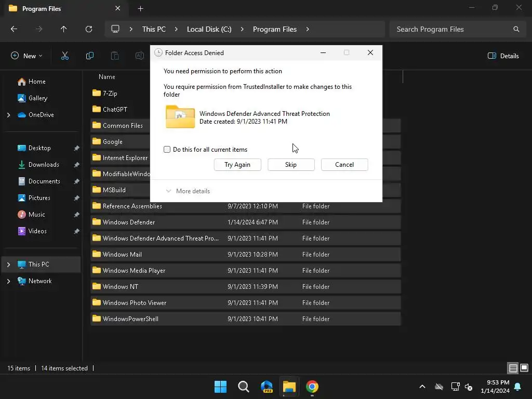Open a new Explorer tab with plus
The width and height of the screenshot is (532, 399).
coord(140,8)
